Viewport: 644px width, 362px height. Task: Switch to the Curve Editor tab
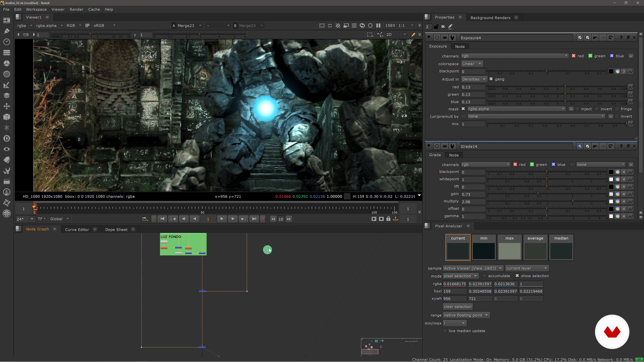pyautogui.click(x=77, y=229)
